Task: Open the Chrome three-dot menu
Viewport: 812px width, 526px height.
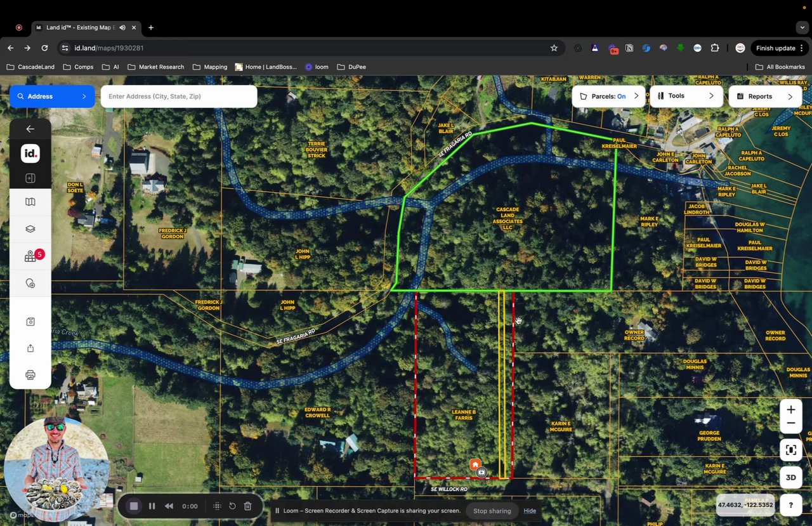Action: coord(802,48)
